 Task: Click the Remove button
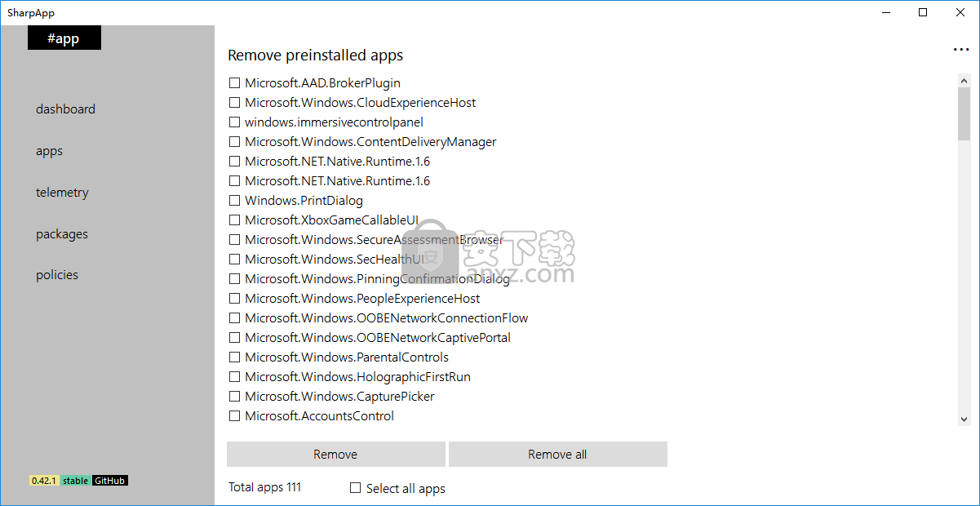[x=335, y=455]
